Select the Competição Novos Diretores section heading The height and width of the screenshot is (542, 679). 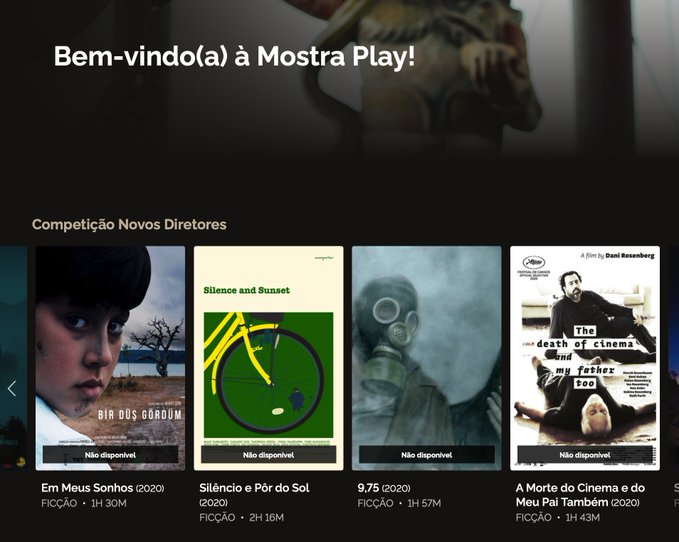[129, 224]
